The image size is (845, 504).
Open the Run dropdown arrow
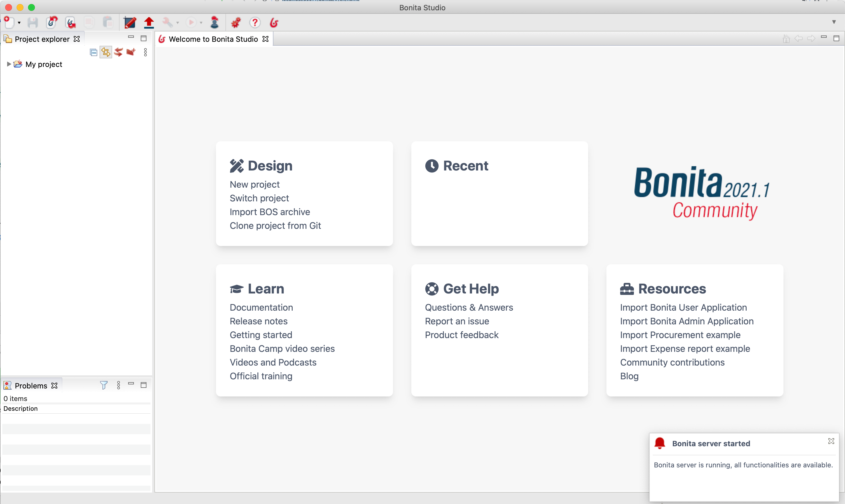(x=201, y=23)
